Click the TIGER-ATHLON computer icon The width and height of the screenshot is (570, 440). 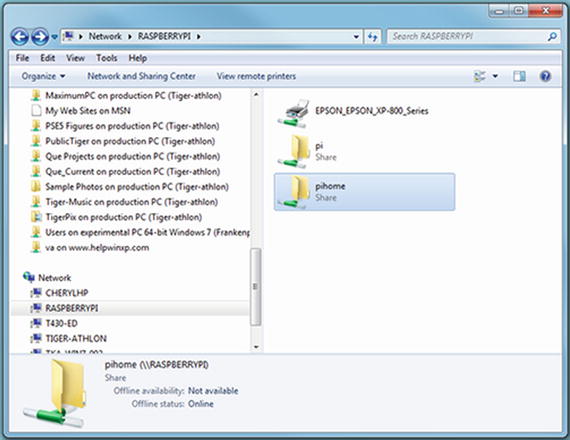[x=36, y=339]
